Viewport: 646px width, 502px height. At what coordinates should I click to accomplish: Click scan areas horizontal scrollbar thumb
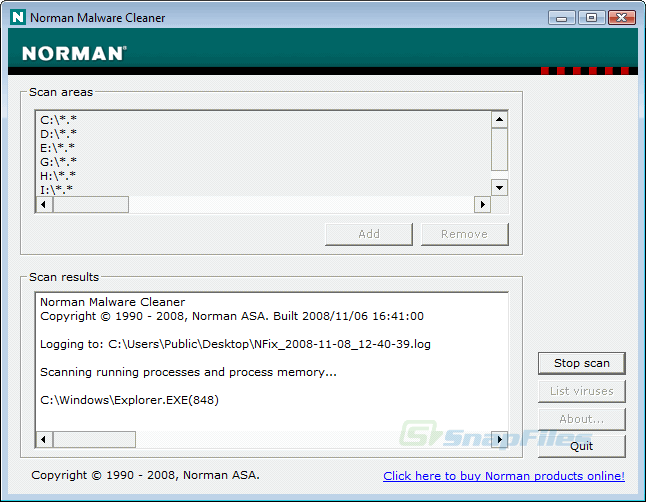[91, 204]
